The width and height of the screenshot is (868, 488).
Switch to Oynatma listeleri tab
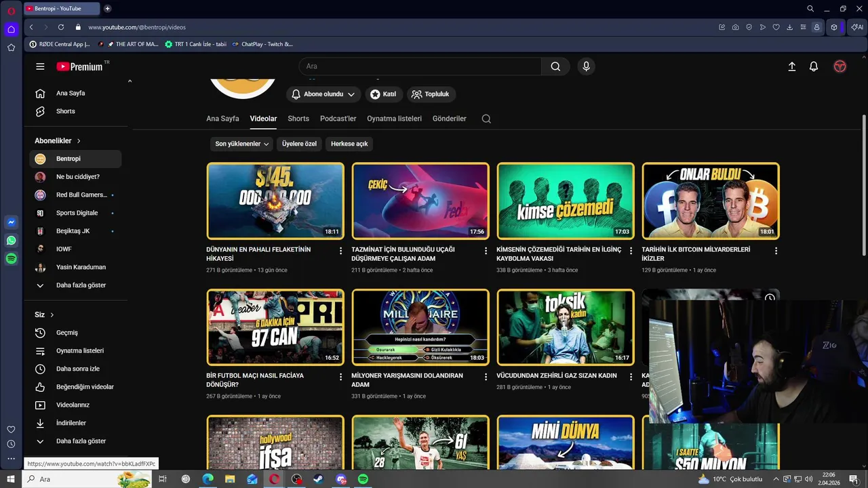pos(394,119)
